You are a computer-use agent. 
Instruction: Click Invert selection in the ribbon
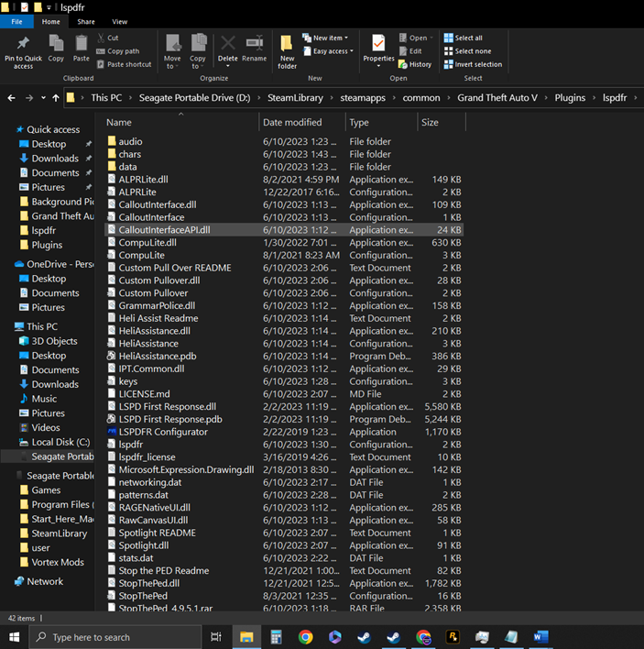[x=477, y=64]
